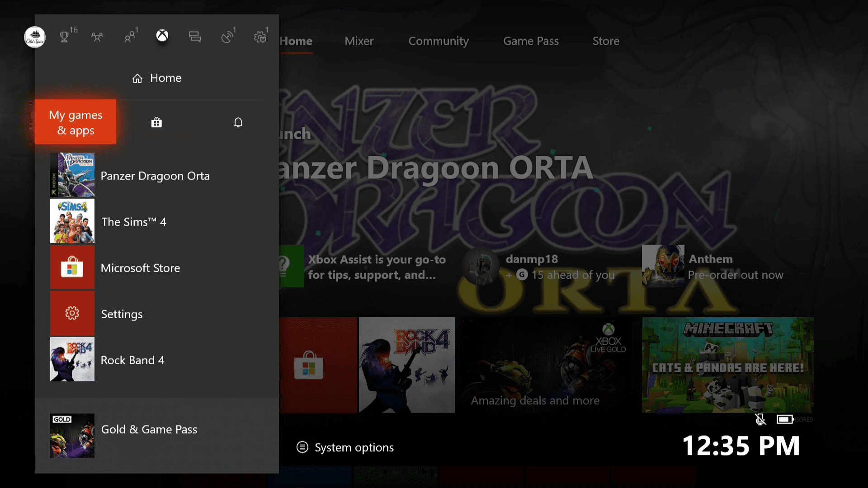Open Achievements with notification badge

tap(66, 36)
